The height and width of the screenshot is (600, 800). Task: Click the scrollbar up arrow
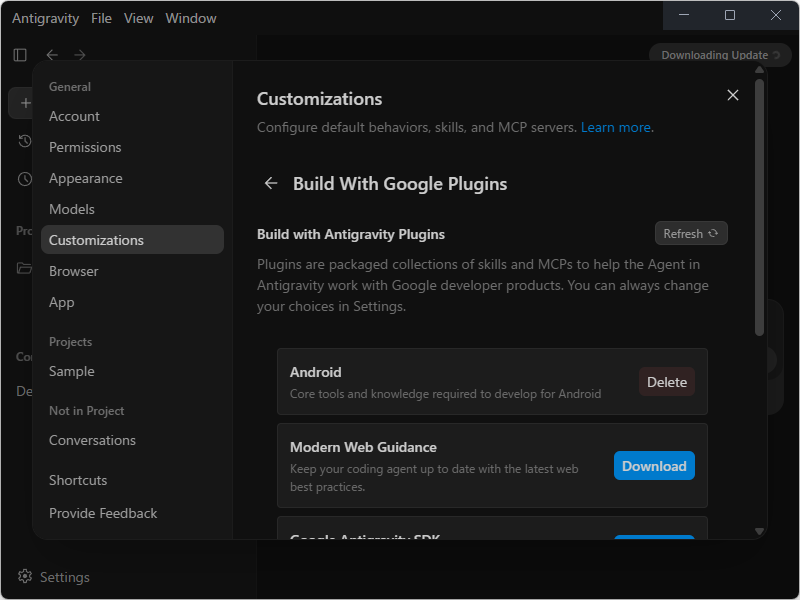click(759, 70)
